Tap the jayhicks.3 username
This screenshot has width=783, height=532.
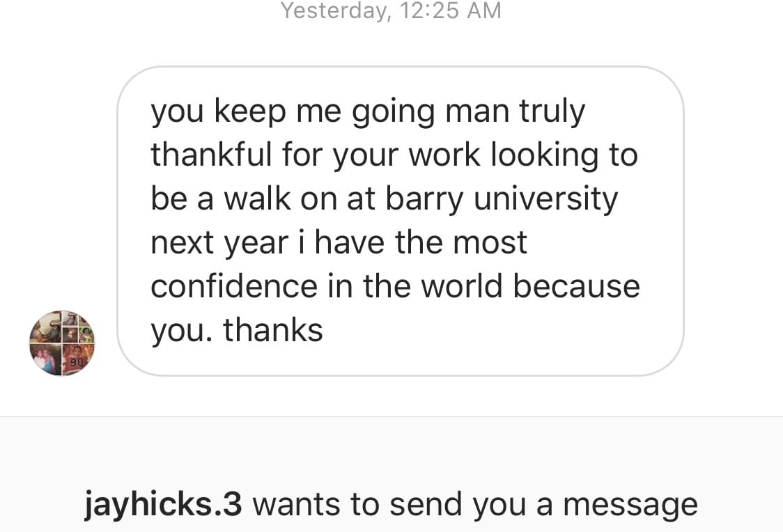tap(163, 505)
